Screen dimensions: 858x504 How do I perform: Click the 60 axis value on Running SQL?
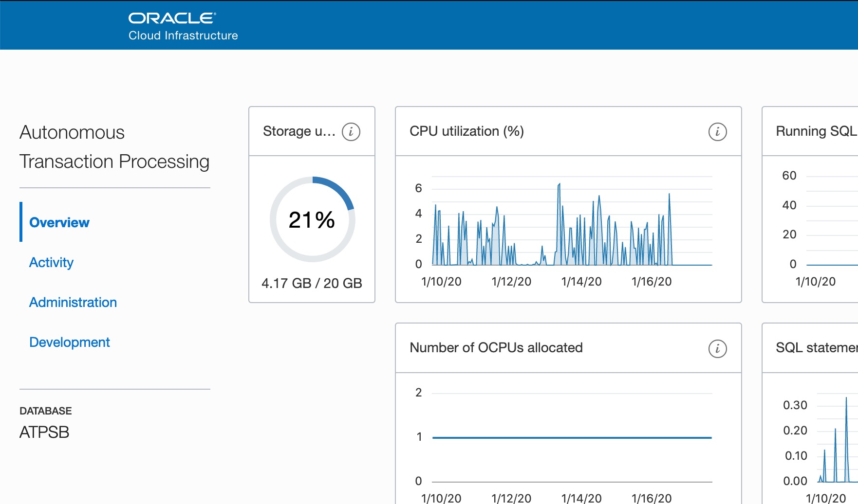(789, 176)
